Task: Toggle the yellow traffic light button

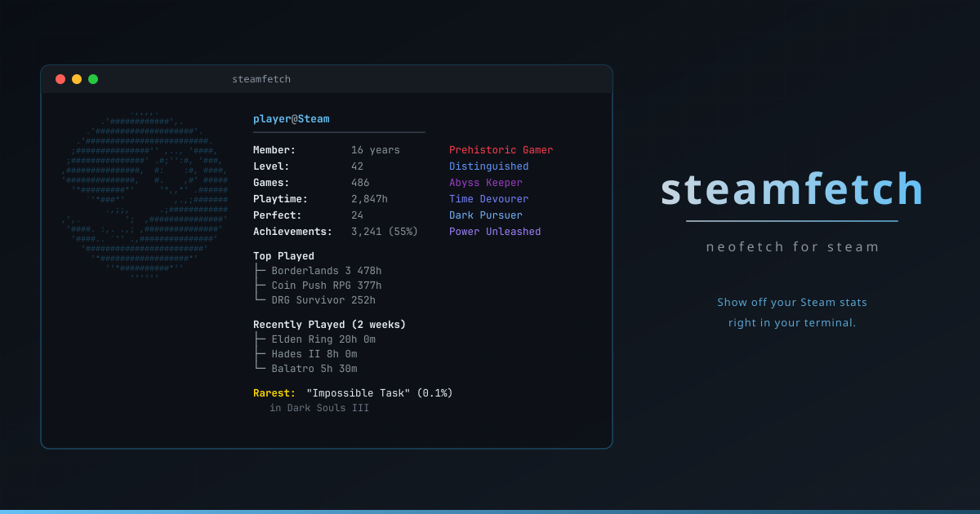Action: click(x=77, y=79)
